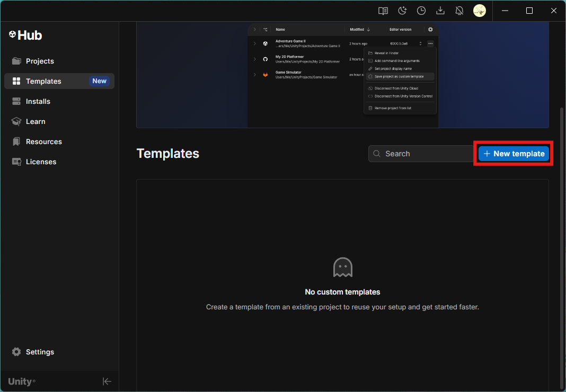Click the Installs drive icon
This screenshot has width=566, height=392.
(16, 101)
